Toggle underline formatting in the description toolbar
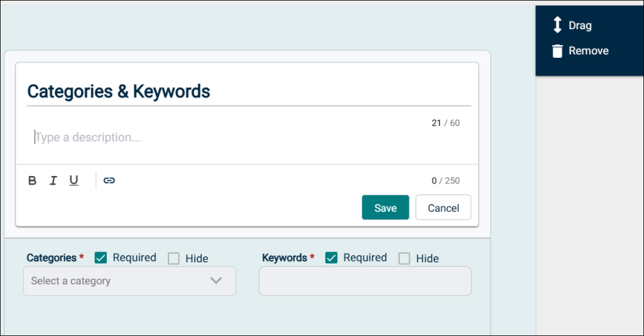Viewport: 644px width, 336px height. [x=74, y=181]
